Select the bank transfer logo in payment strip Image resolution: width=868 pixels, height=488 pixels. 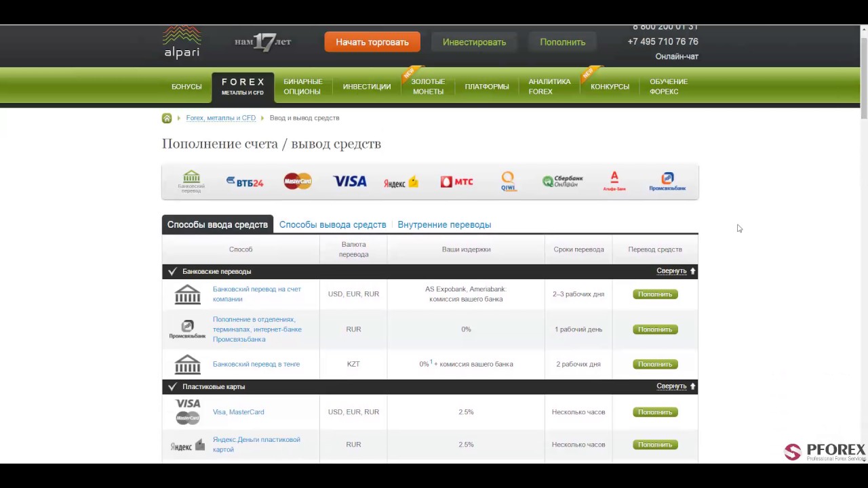(x=191, y=182)
